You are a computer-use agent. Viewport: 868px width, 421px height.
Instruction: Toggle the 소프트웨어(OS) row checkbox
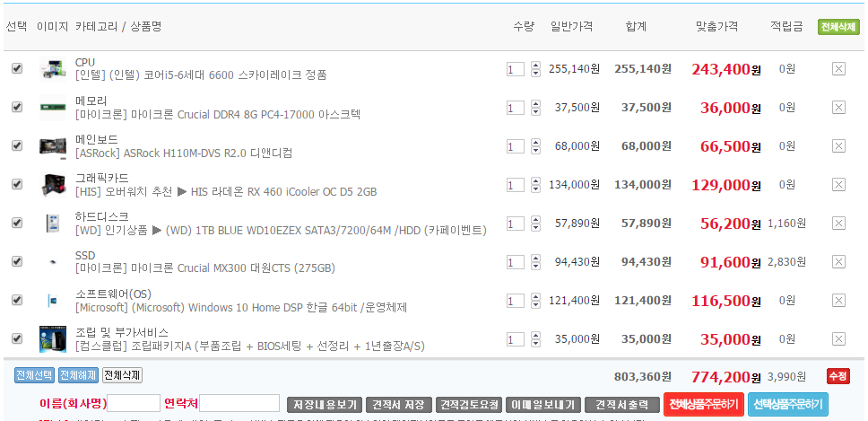click(x=17, y=300)
